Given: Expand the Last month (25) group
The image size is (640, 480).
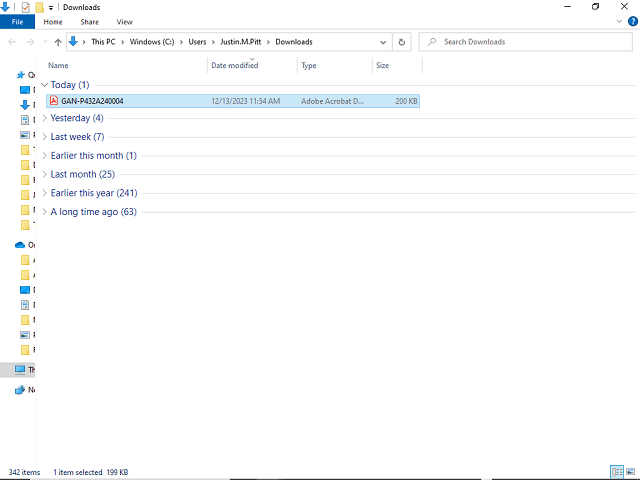Looking at the screenshot, I should coord(45,174).
